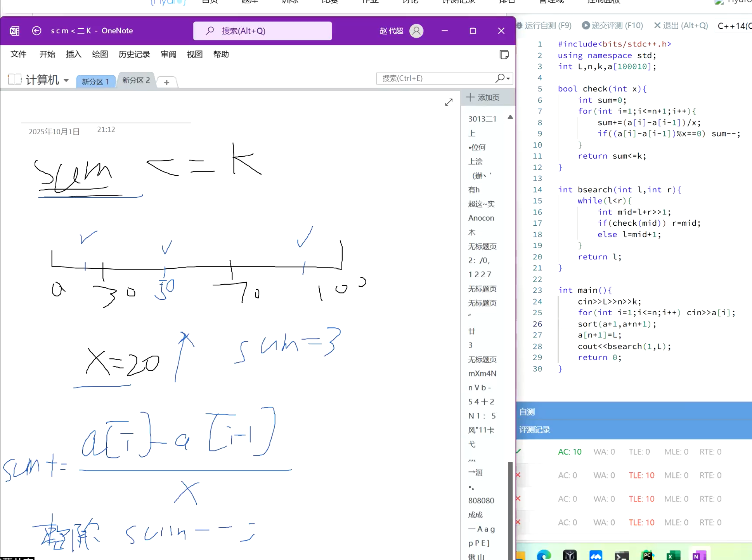Select the Anocon page in list
The height and width of the screenshot is (560, 752).
481,218
